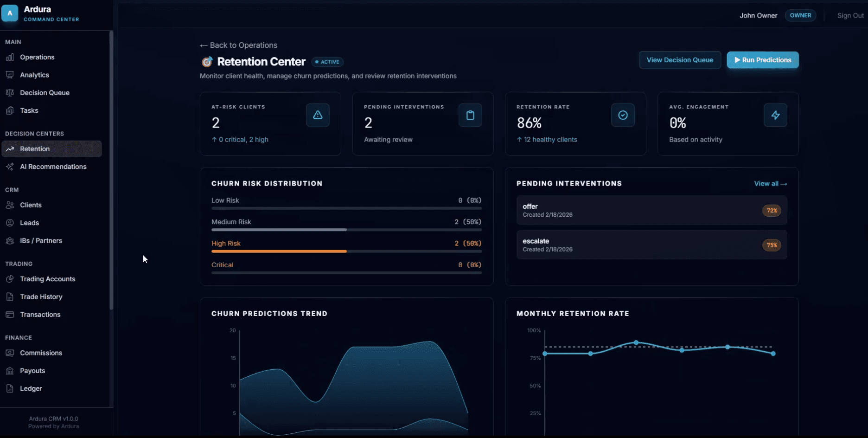This screenshot has width=868, height=438.
Task: Click the lightning bolt icon on Avg. Engagement card
Action: point(775,115)
